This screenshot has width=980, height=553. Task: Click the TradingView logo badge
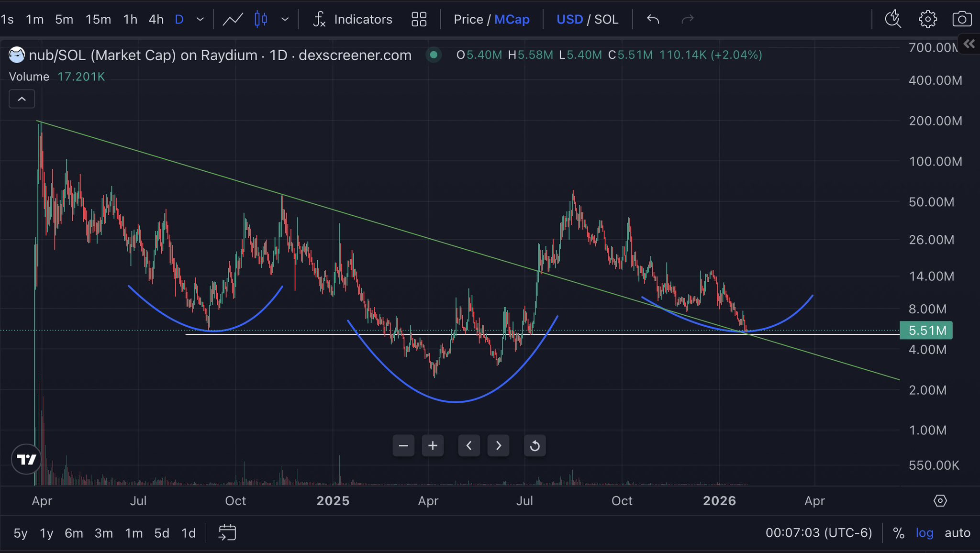point(27,459)
